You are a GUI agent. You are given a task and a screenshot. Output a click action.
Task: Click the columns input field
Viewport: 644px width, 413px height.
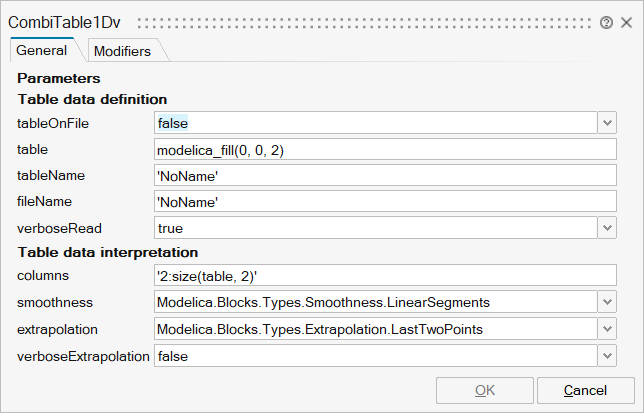point(385,275)
